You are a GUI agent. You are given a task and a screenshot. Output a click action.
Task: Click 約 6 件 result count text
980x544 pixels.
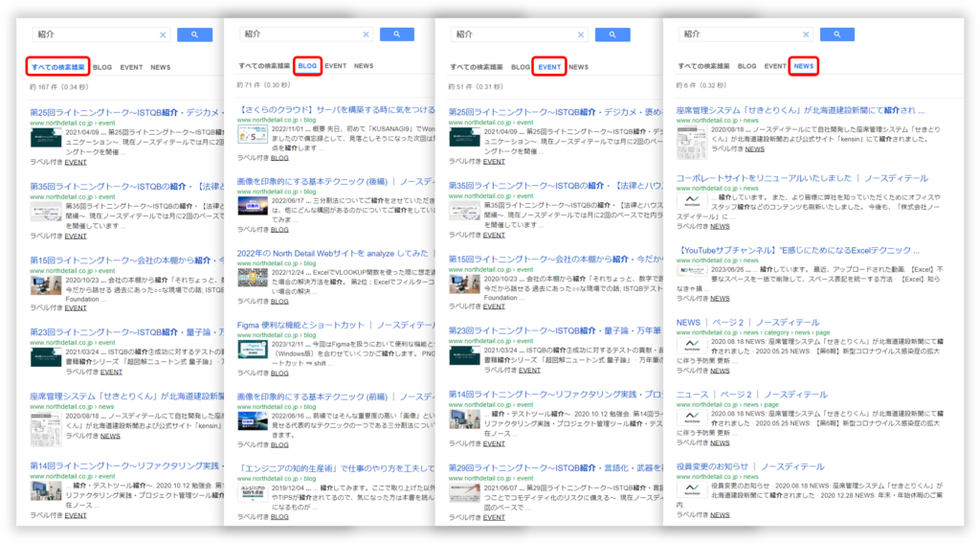[701, 85]
